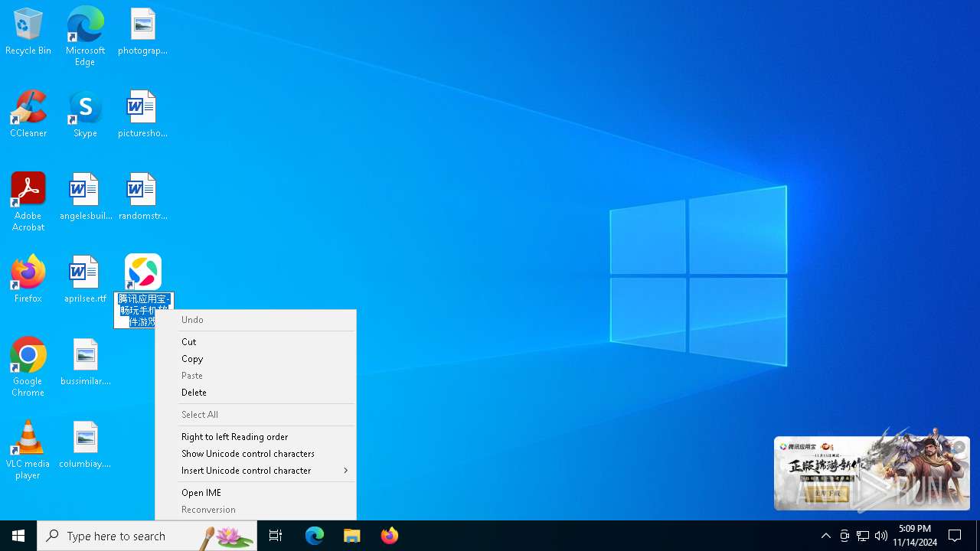Select the bussimilar... image file
980x551 pixels.
click(85, 362)
